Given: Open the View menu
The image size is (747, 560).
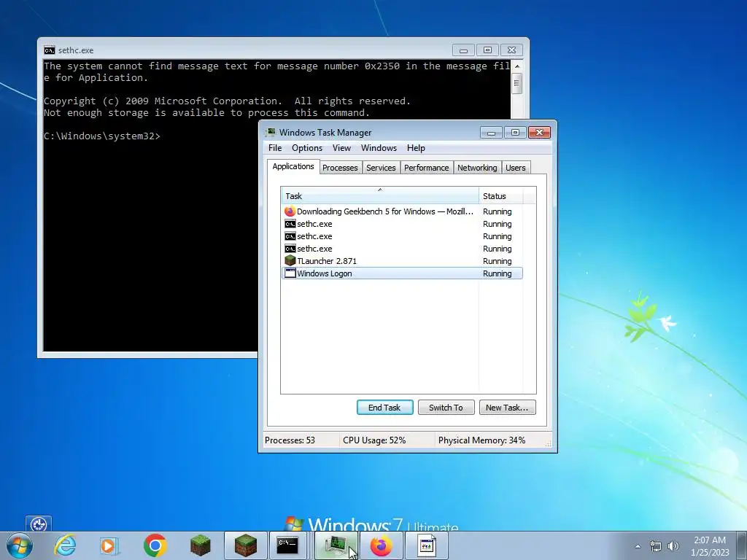Looking at the screenshot, I should click(x=341, y=148).
